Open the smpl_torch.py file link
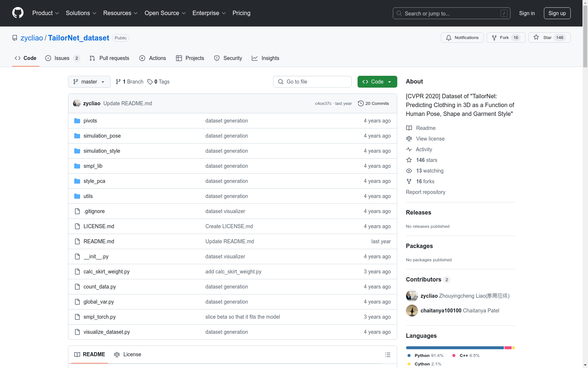The height and width of the screenshot is (368, 588). [x=99, y=317]
